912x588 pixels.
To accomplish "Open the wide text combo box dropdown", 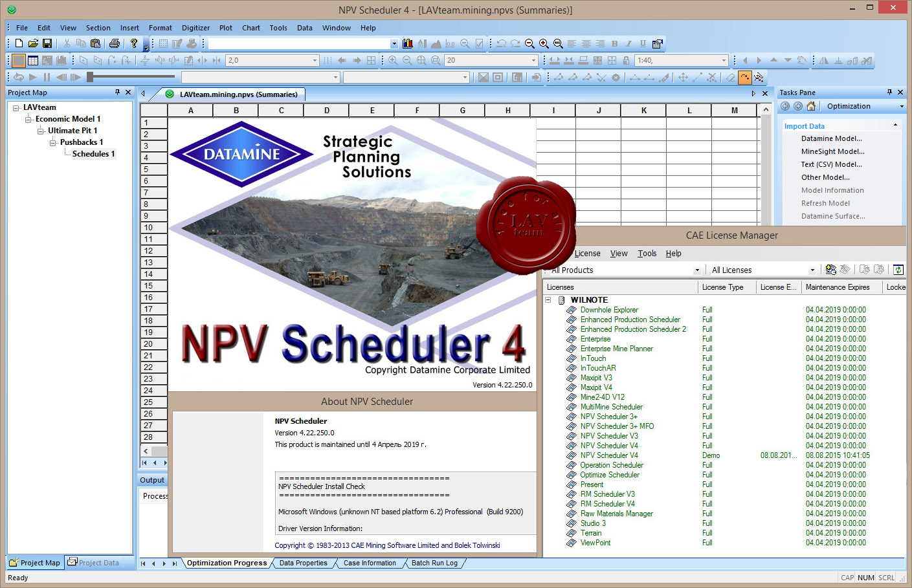I will tap(394, 43).
